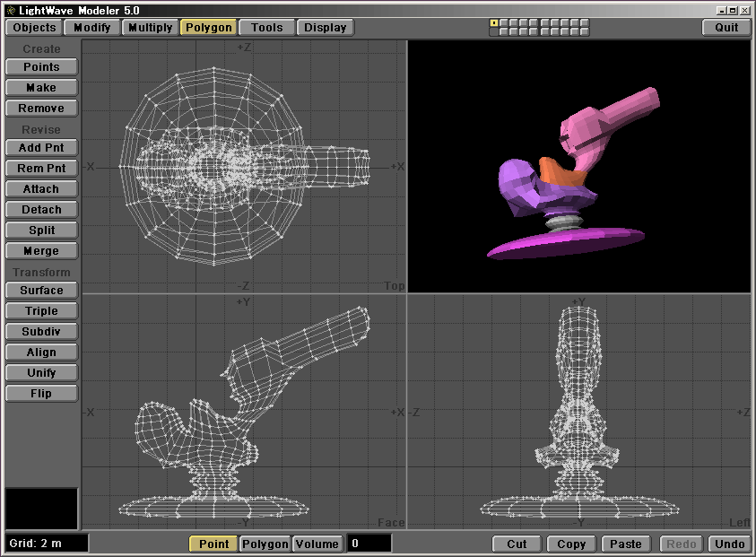Open the Surface tool
This screenshot has width=756, height=557.
pos(41,291)
